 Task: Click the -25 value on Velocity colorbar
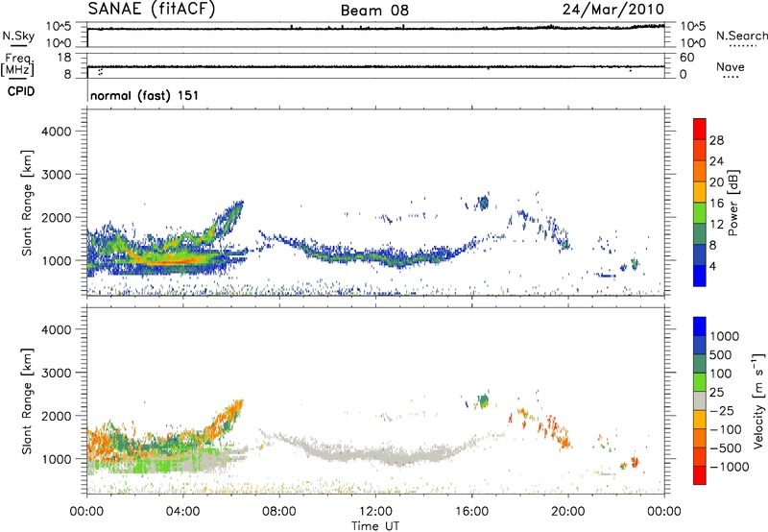(722, 411)
